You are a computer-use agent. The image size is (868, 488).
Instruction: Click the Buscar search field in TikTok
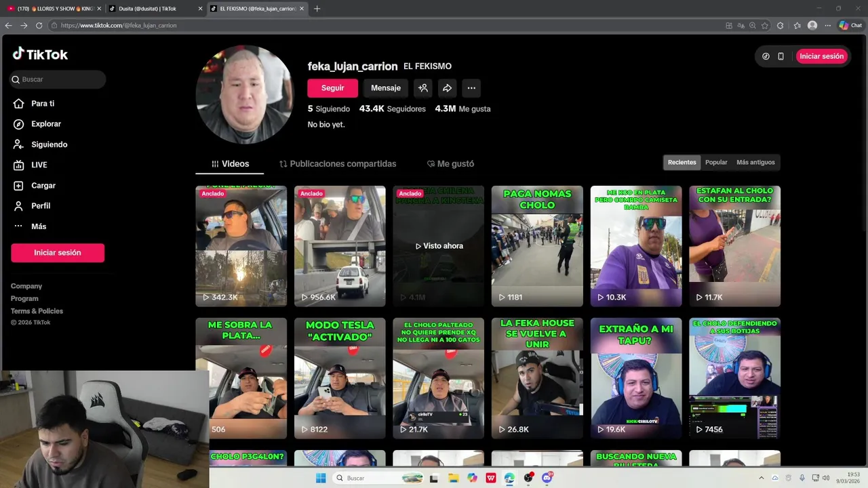tap(58, 79)
